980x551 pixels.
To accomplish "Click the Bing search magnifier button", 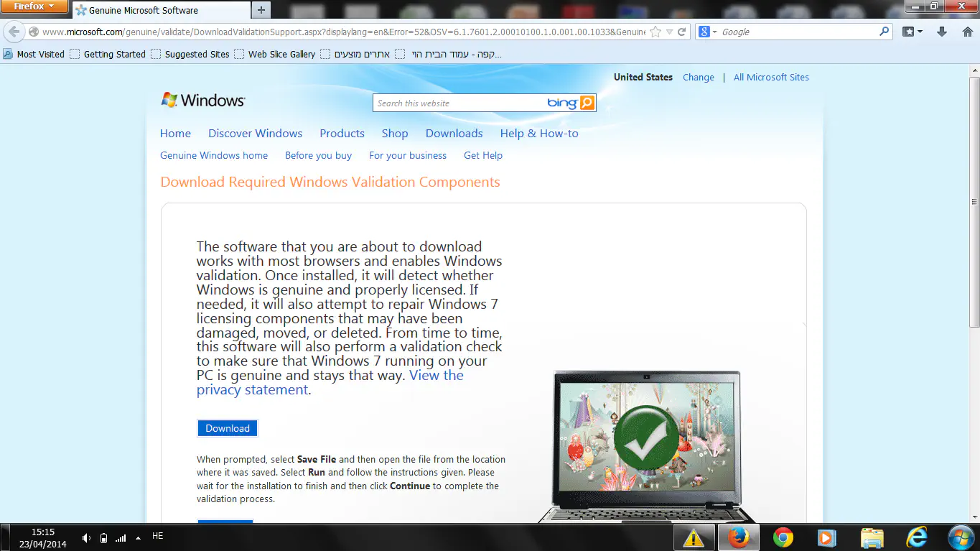I will click(x=587, y=103).
